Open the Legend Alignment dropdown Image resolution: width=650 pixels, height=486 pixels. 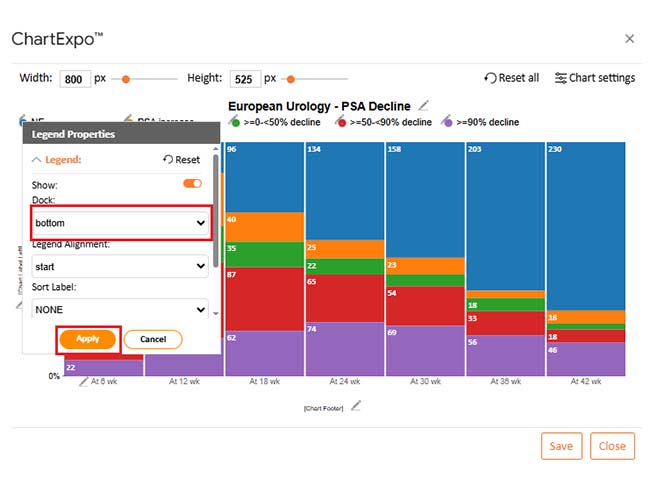119,267
